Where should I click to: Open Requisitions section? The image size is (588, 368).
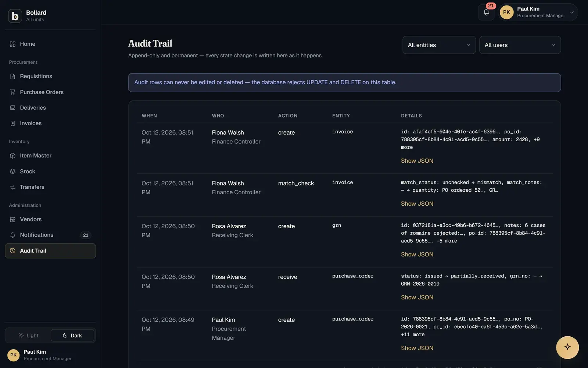(x=50, y=76)
